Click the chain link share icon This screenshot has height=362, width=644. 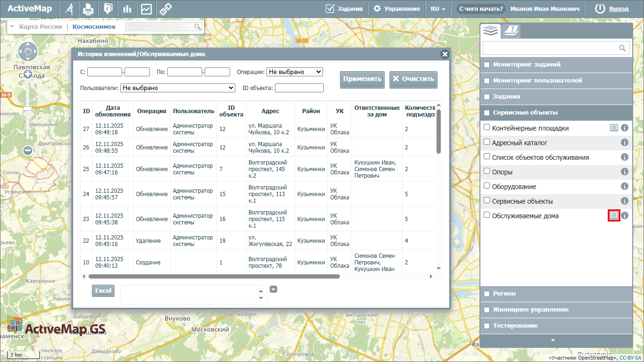[x=165, y=8]
